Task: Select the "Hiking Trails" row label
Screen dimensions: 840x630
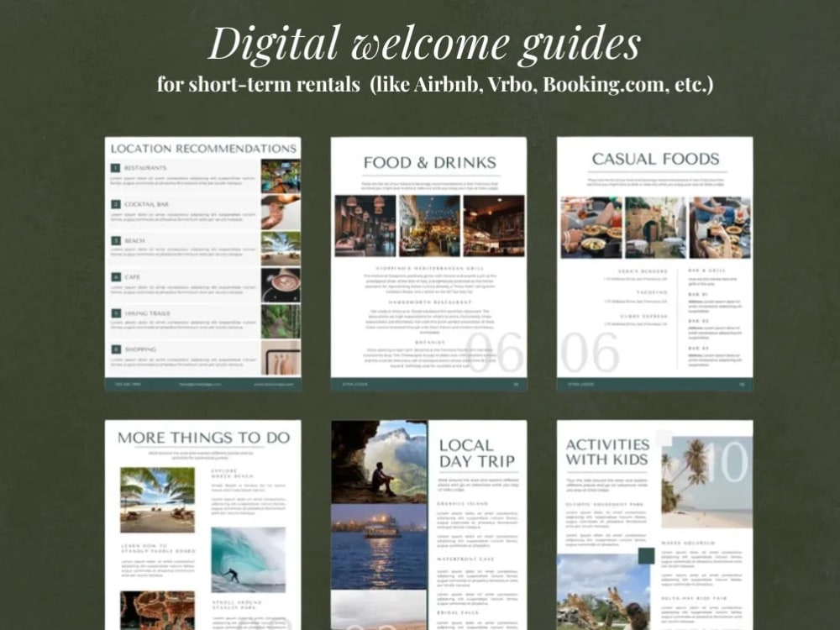Action: (x=147, y=312)
